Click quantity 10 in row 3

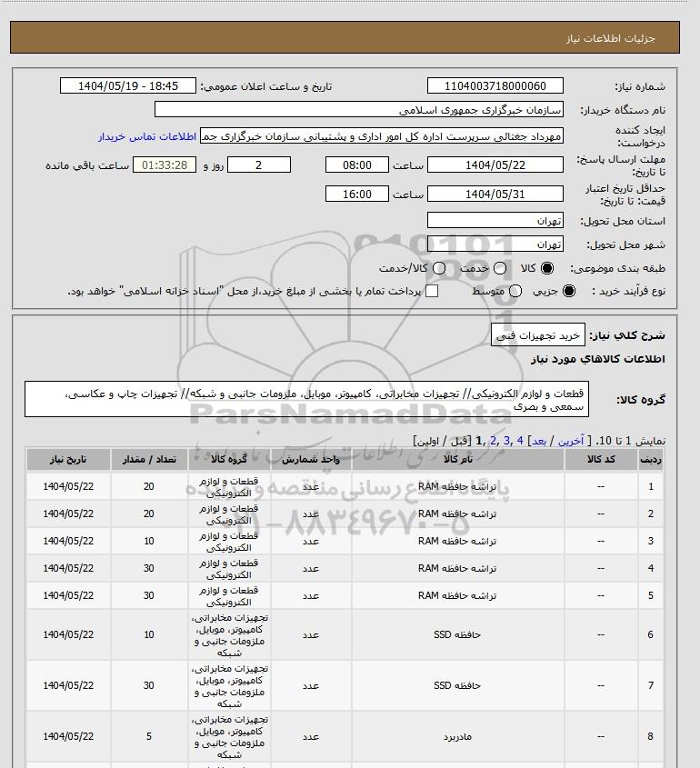[x=149, y=541]
